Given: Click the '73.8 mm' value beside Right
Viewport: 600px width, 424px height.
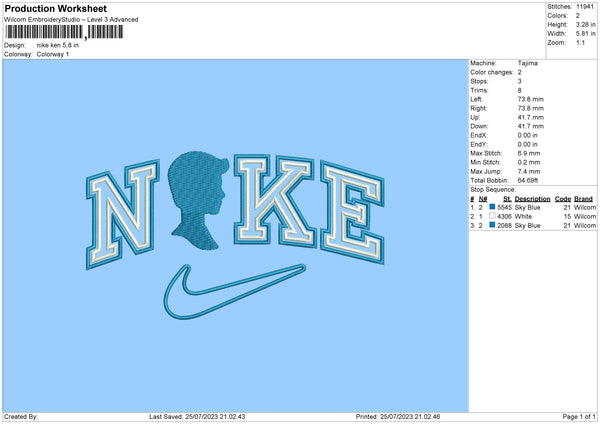Looking at the screenshot, I should (x=531, y=108).
